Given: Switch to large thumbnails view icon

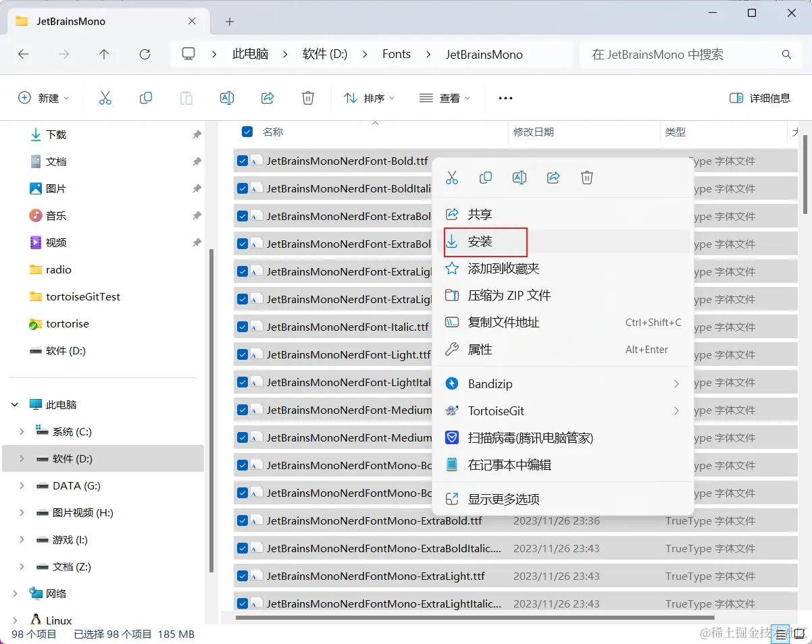Looking at the screenshot, I should (x=801, y=633).
